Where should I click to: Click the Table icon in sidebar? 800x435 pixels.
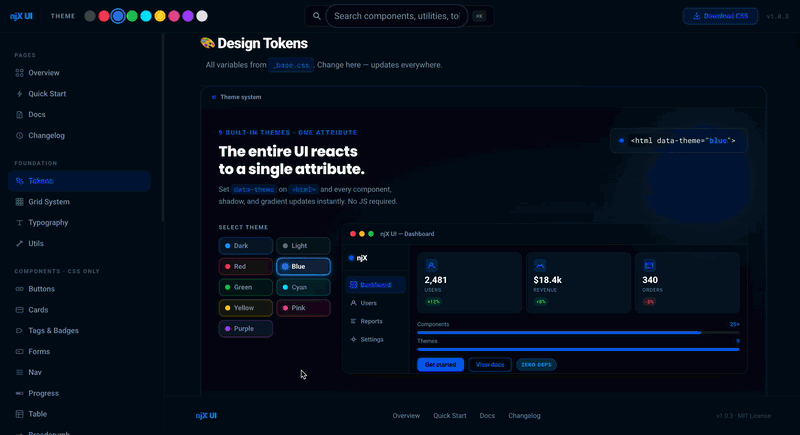[x=19, y=414]
